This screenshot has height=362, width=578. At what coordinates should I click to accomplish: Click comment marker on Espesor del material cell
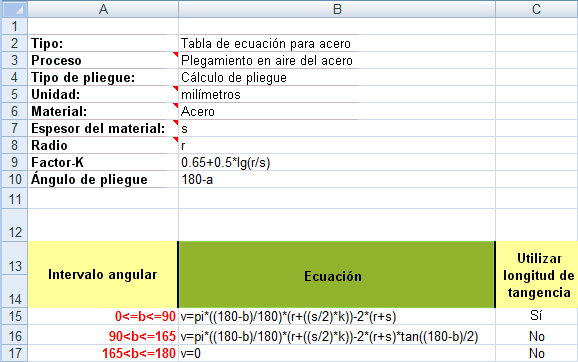pos(175,122)
